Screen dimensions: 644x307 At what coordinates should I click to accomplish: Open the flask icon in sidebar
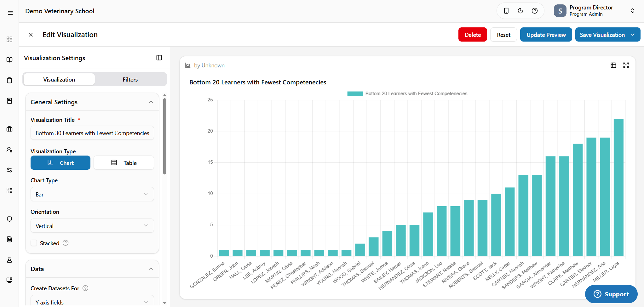[x=9, y=260]
